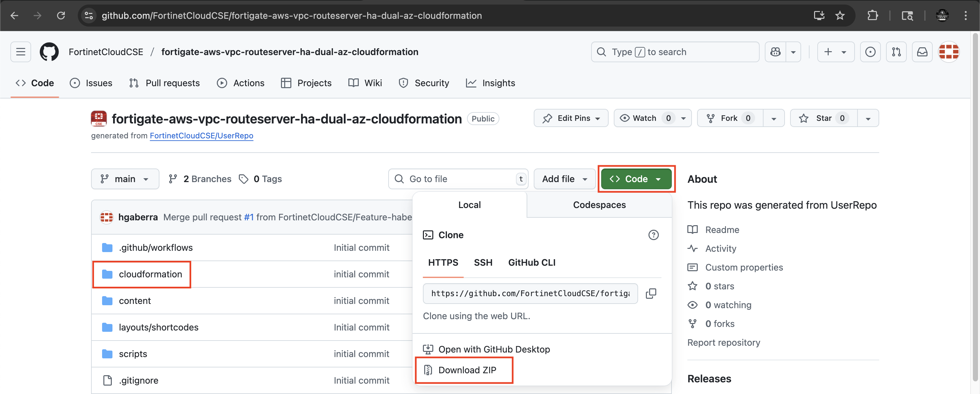Toggle the green Code dropdown button
The image size is (980, 394).
pos(636,179)
